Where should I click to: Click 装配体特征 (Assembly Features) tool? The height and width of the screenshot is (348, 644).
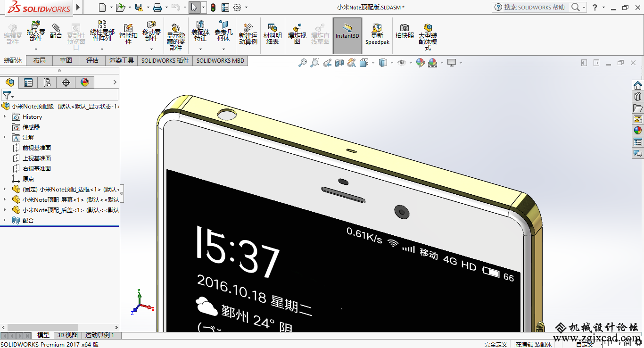point(200,31)
